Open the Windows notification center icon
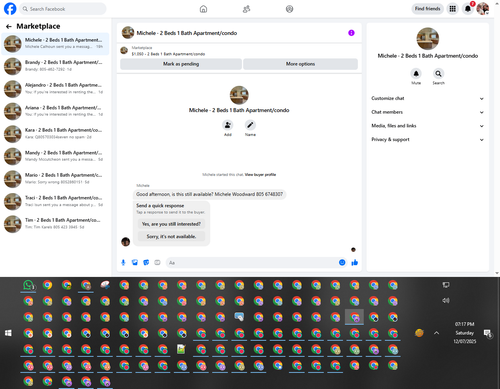 point(488,333)
